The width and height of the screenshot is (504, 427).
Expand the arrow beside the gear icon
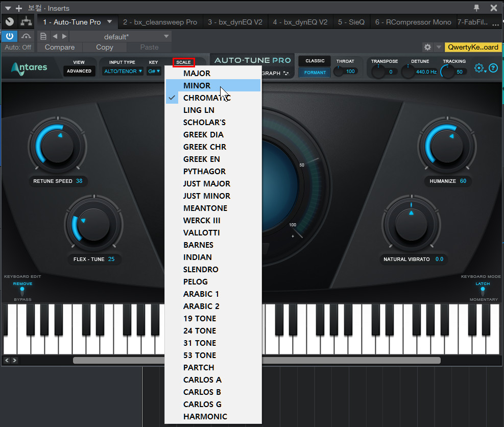[439, 48]
